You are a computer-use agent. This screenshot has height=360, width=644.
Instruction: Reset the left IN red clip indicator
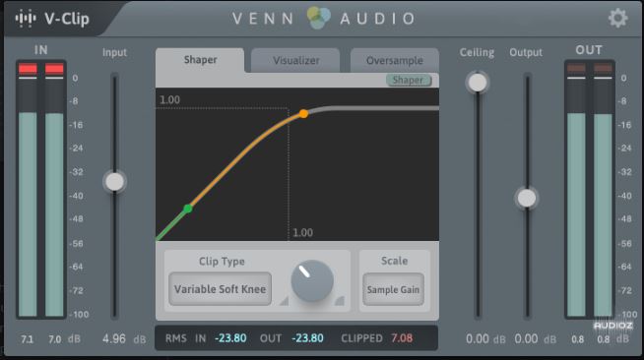coord(28,69)
